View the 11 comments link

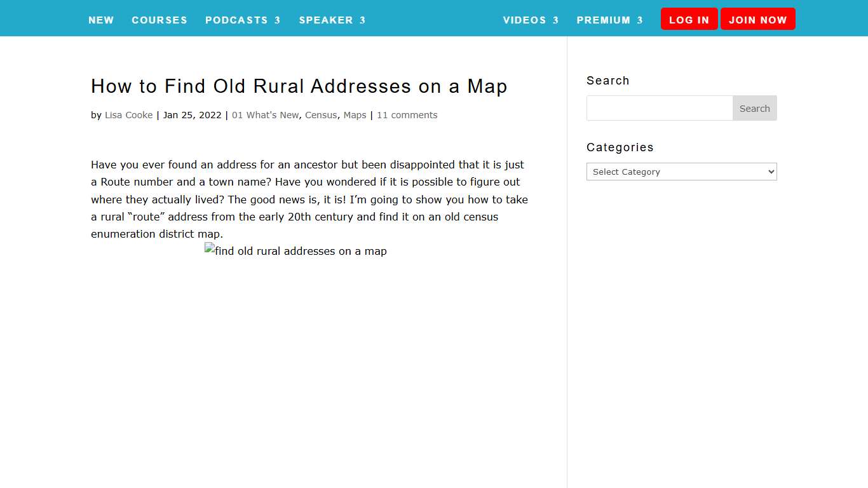point(407,115)
